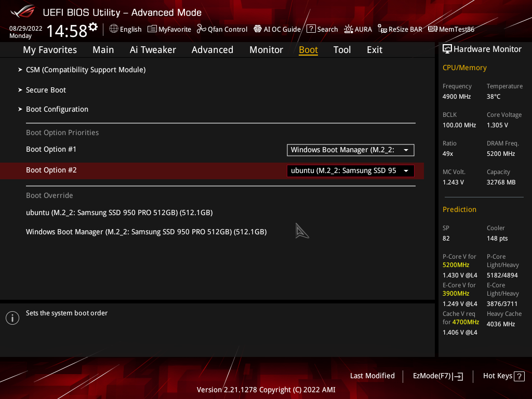Click 148 pts cooler score

click(x=497, y=238)
